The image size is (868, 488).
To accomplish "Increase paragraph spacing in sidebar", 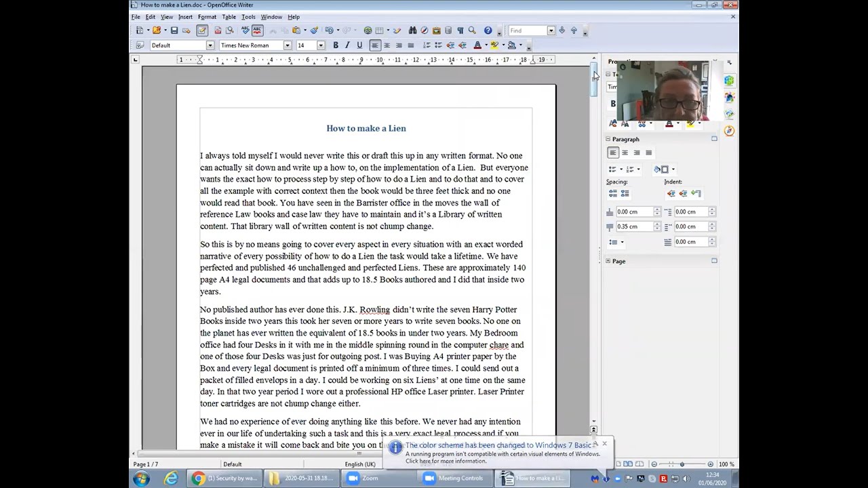I will pyautogui.click(x=613, y=193).
